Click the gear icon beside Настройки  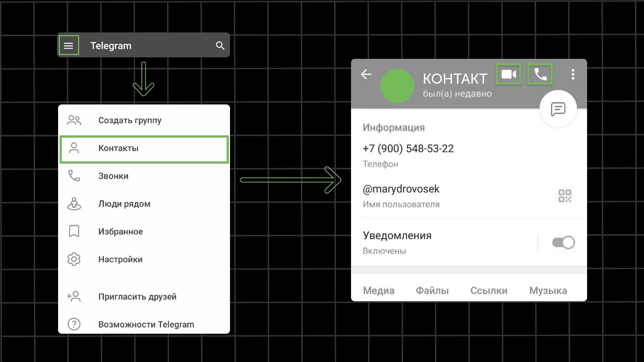click(x=74, y=259)
